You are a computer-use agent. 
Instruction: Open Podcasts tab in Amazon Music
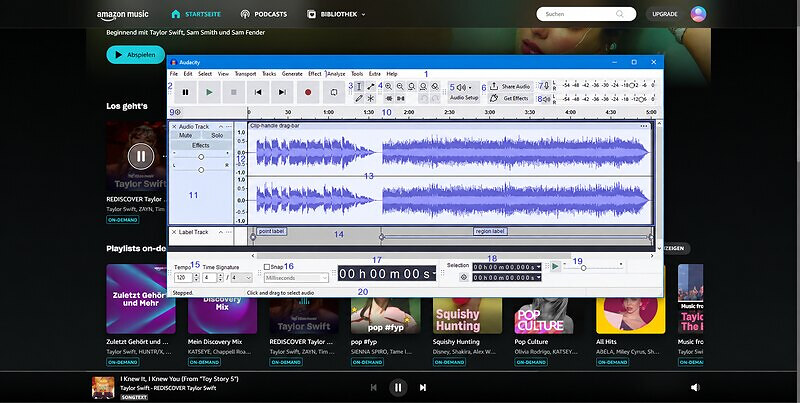click(x=264, y=14)
